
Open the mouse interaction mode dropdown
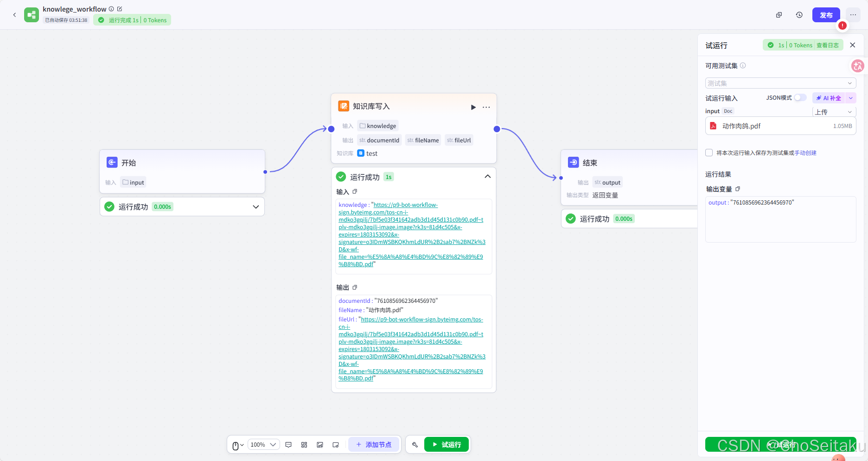238,445
